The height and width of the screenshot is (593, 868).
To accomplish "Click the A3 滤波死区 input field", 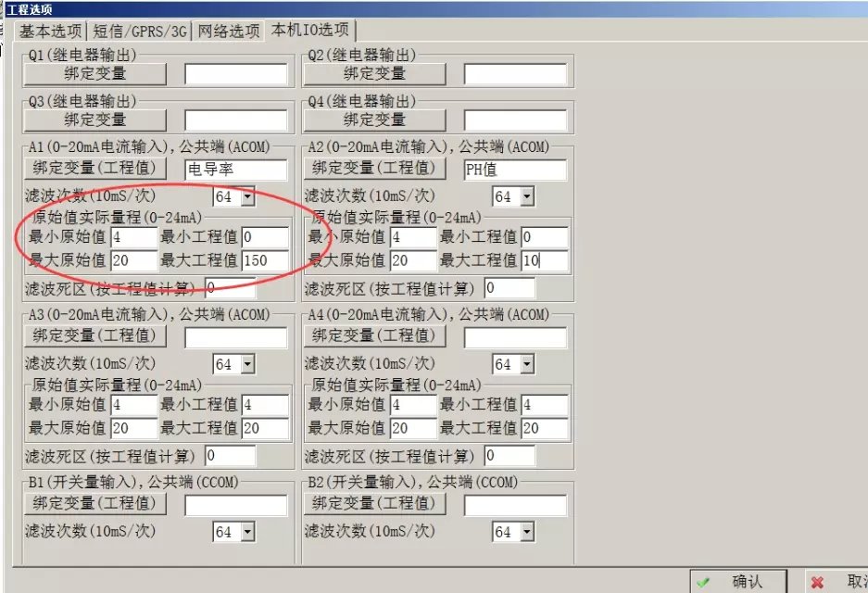I will click(230, 455).
